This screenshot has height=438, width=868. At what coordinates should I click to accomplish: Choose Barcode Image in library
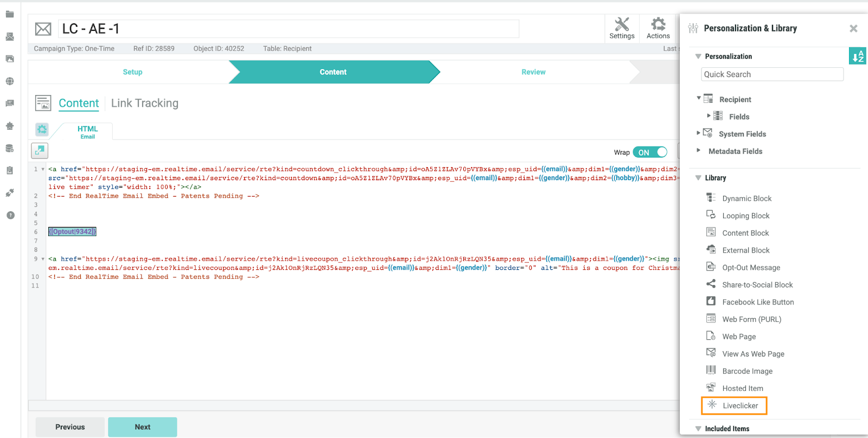(747, 371)
